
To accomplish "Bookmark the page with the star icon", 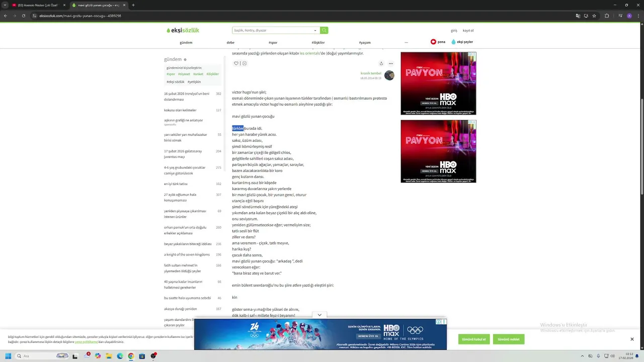I will 594,16.
